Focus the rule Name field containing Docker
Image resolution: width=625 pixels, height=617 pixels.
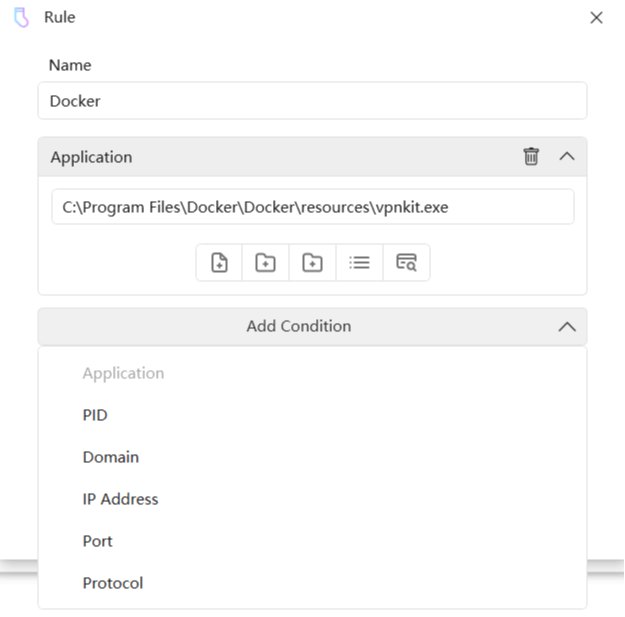click(x=312, y=101)
